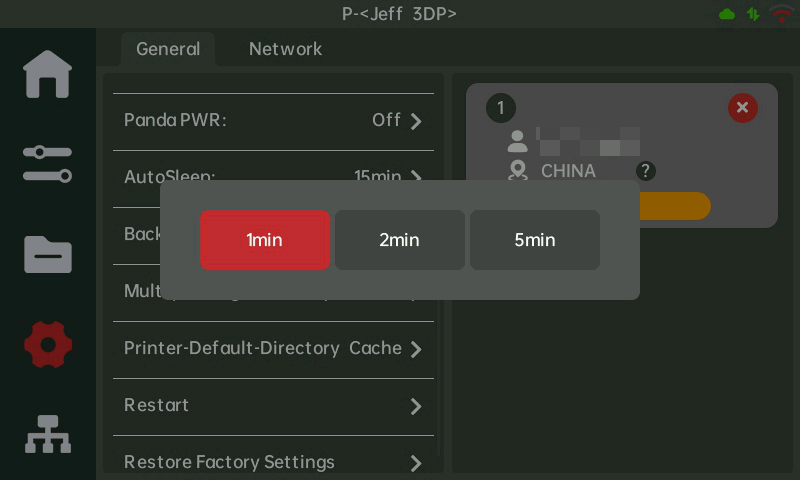This screenshot has width=800, height=480.
Task: Click the red Wi-Fi status icon
Action: 781,14
